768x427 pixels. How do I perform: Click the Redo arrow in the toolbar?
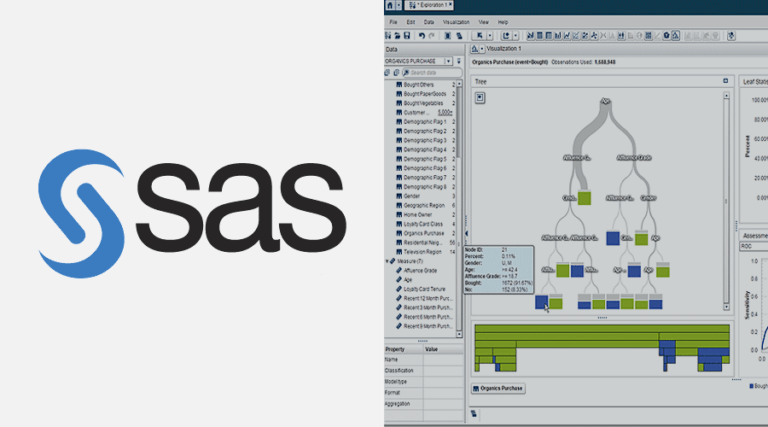pyautogui.click(x=432, y=35)
